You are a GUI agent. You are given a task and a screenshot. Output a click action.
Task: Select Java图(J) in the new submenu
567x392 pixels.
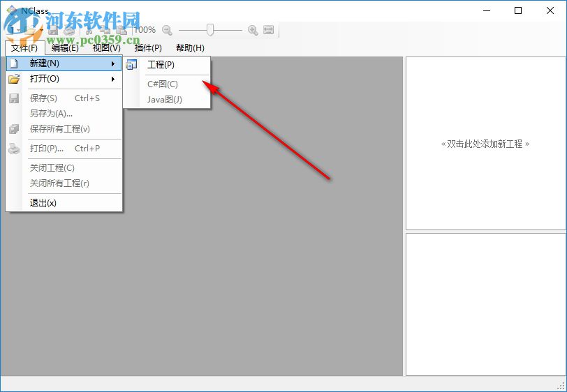tap(167, 99)
